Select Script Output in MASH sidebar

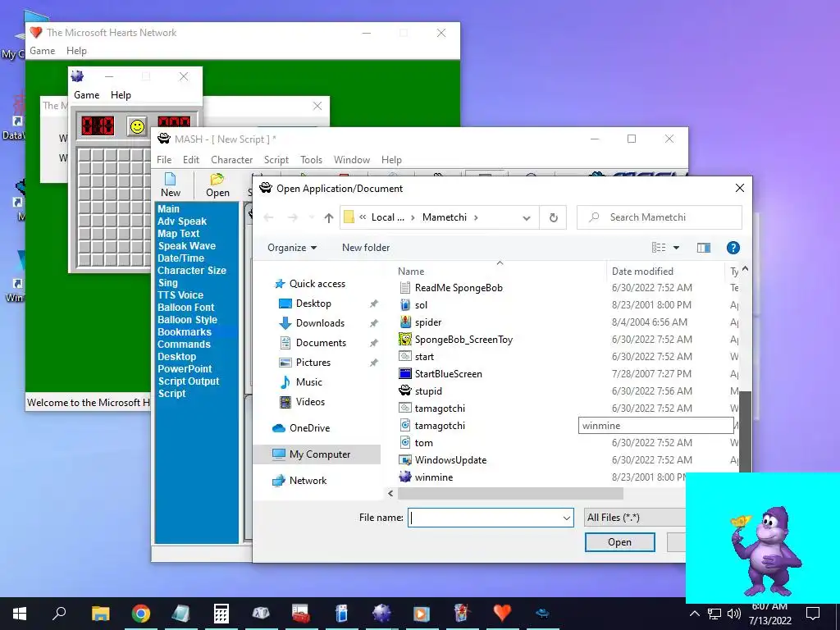point(189,381)
